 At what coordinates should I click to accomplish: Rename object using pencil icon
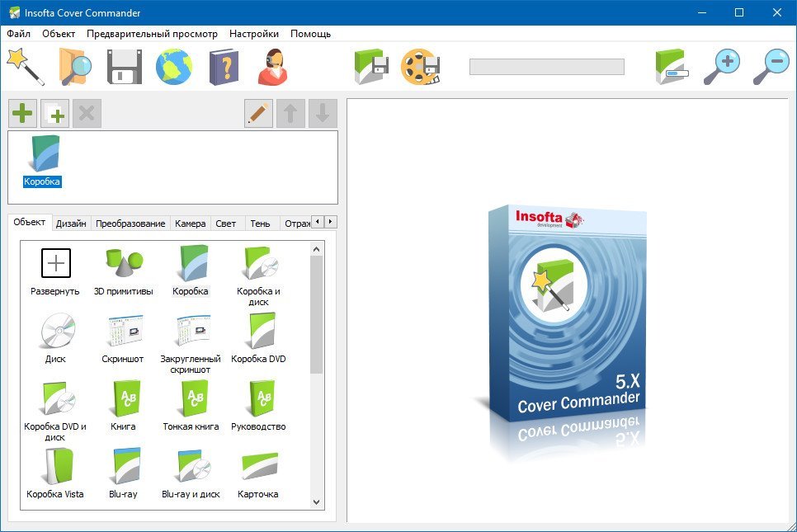[258, 113]
